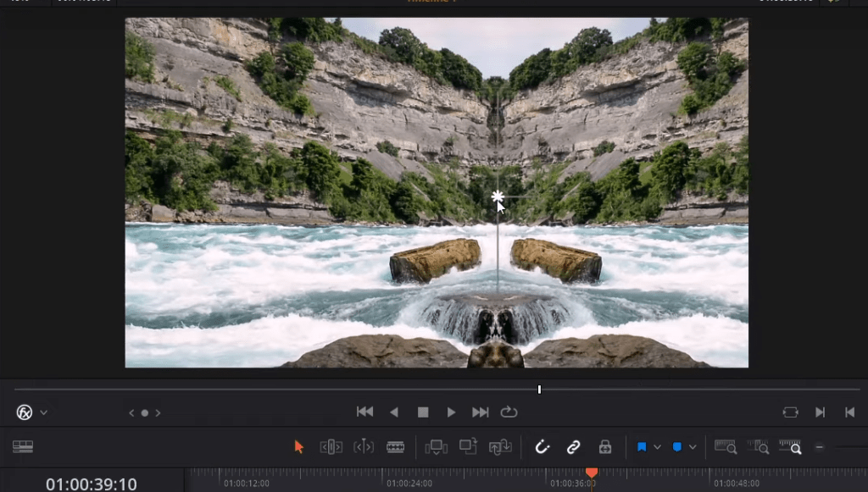Expand the fx overlay dropdown arrow
Viewport: 868px width, 492px height.
click(x=44, y=413)
